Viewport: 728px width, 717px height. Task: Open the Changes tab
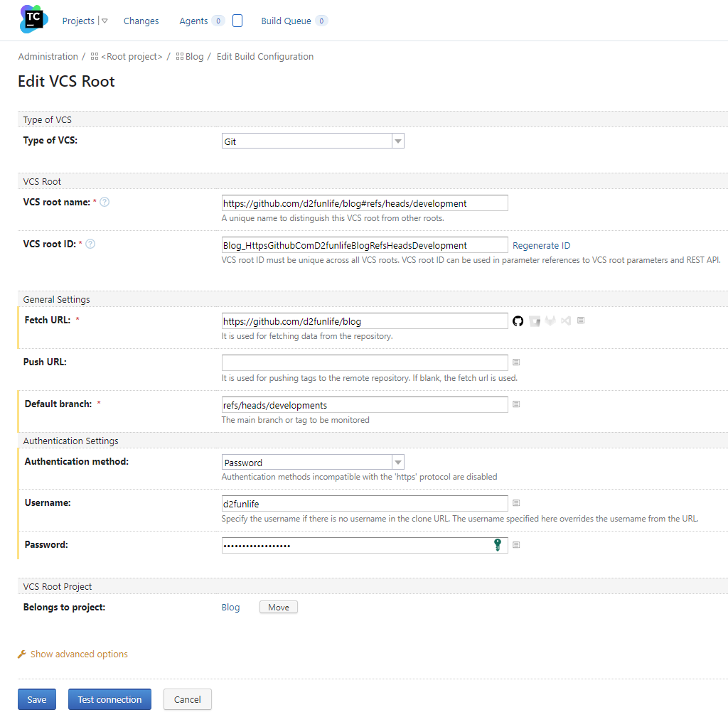[141, 21]
